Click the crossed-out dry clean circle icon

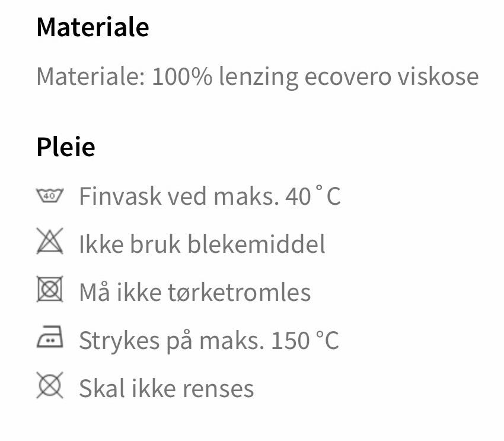click(50, 387)
